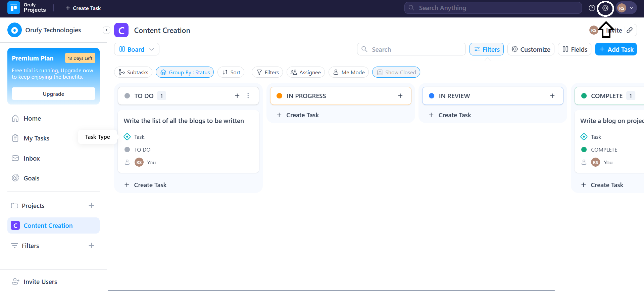Add task via plus in IN PROGRESS header
This screenshot has width=644, height=291.
pos(400,96)
